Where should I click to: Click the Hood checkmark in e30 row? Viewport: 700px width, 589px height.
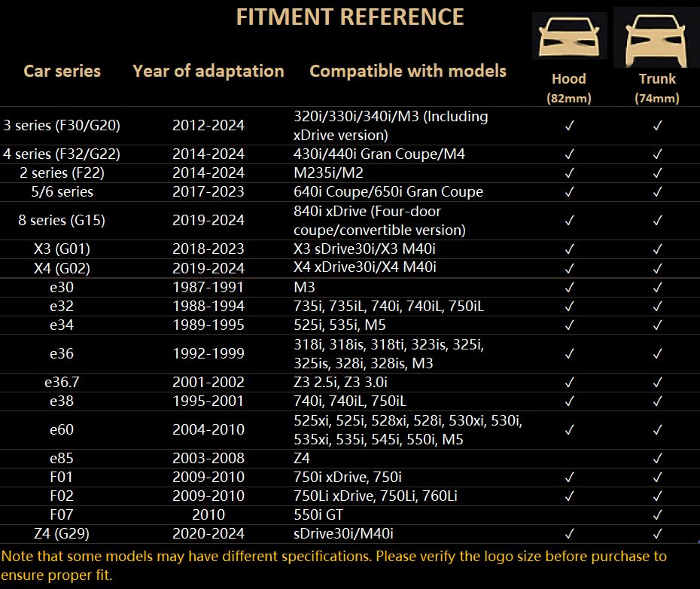point(569,288)
